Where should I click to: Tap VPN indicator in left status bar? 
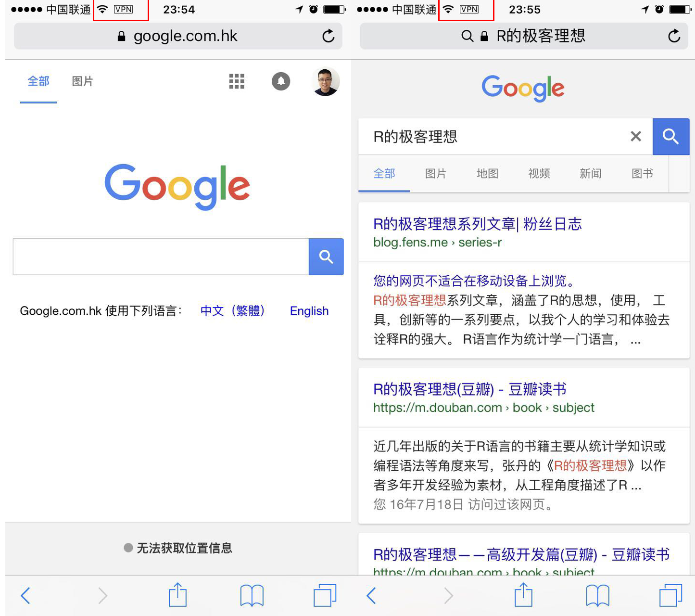(x=124, y=9)
